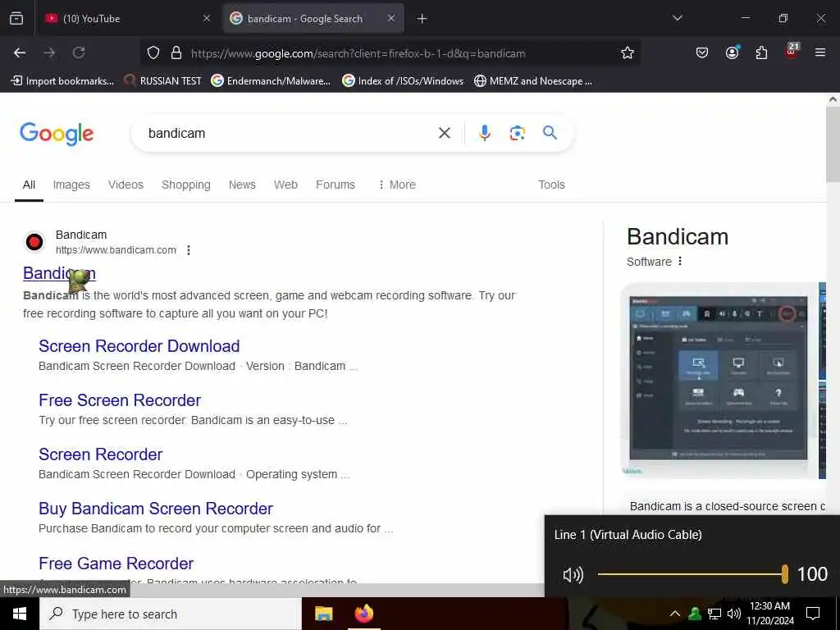Screen dimensions: 840x630
Task: Open the clock showing 12:30 AM
Action: coord(769,614)
